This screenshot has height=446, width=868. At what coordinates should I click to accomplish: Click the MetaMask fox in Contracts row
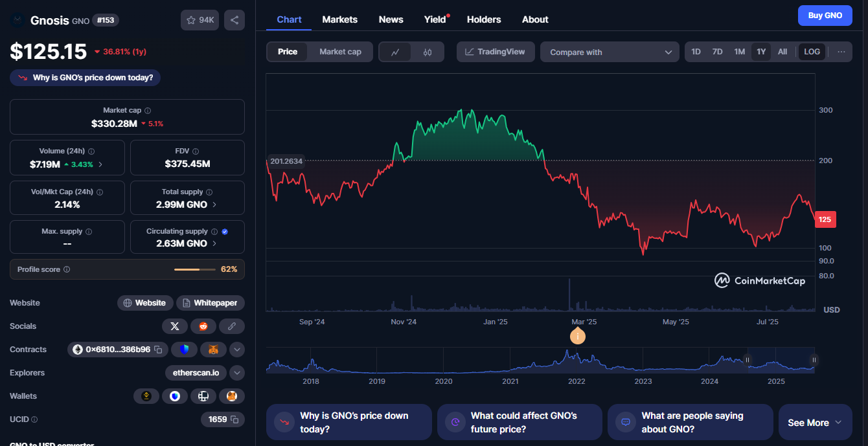tap(213, 350)
